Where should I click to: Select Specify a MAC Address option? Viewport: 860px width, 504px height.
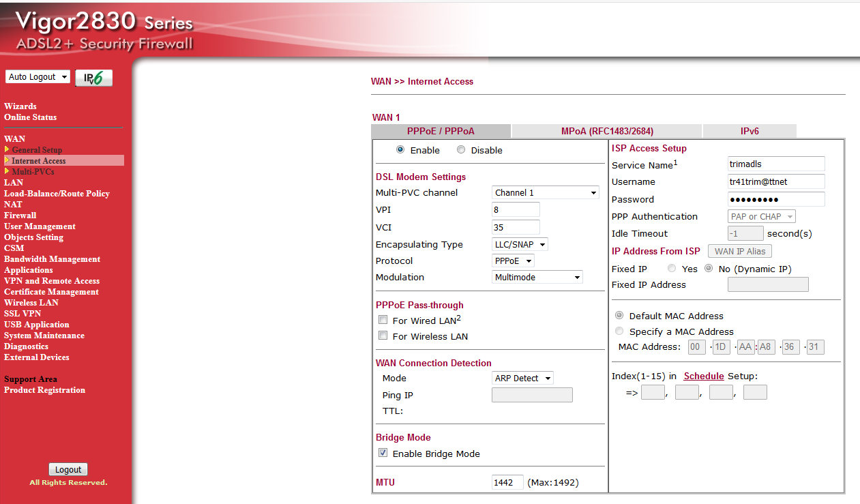(619, 331)
